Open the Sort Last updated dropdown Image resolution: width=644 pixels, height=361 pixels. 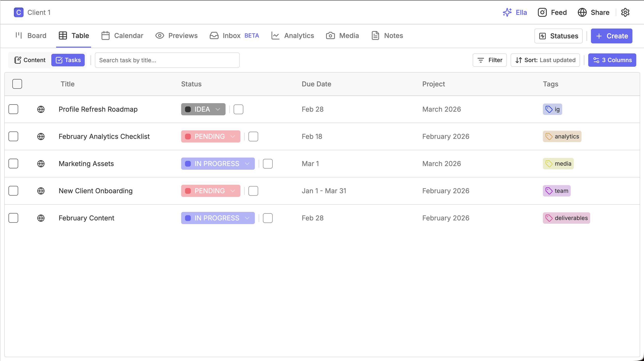tap(545, 60)
